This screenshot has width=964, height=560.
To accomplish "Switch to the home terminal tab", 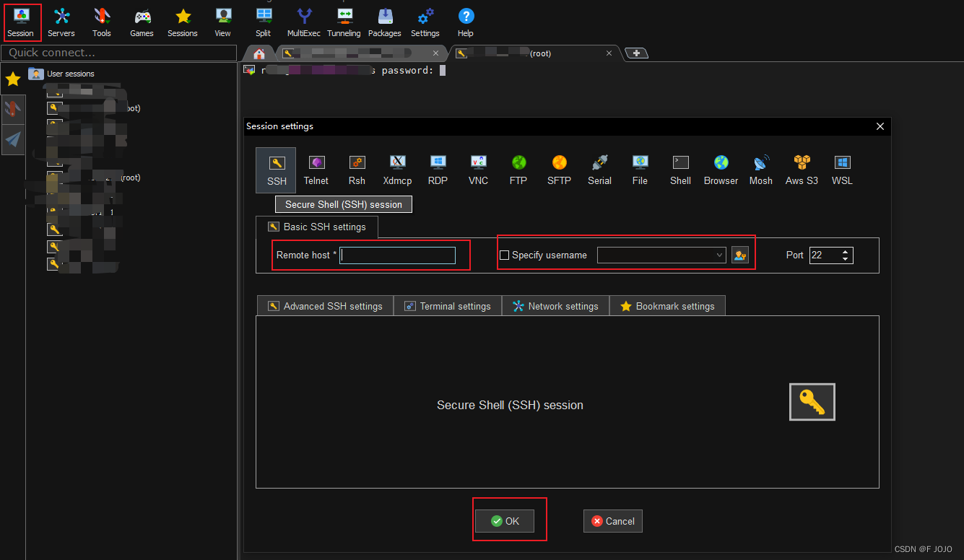I will pyautogui.click(x=259, y=53).
